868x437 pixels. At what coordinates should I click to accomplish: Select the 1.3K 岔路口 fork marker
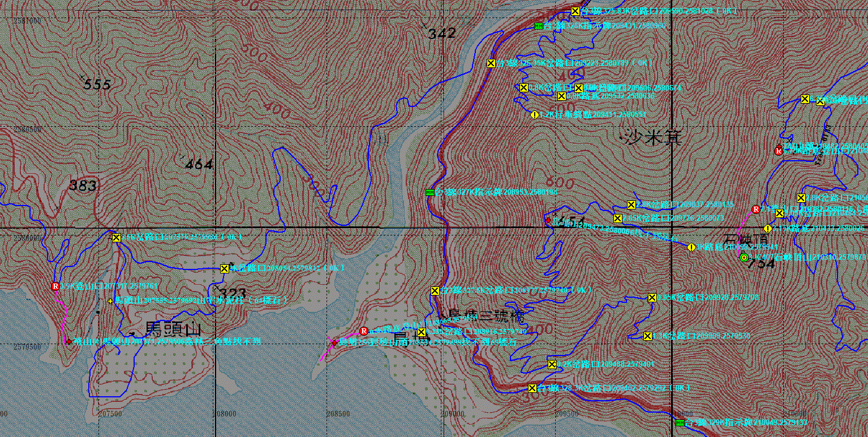pyautogui.click(x=647, y=336)
